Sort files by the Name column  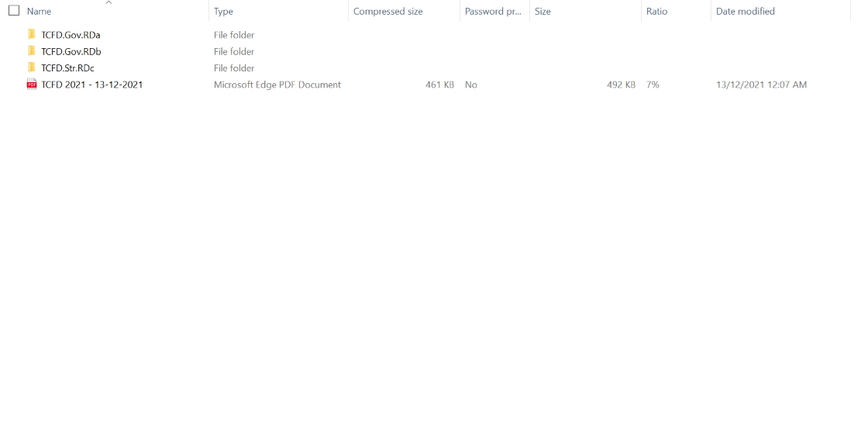39,11
